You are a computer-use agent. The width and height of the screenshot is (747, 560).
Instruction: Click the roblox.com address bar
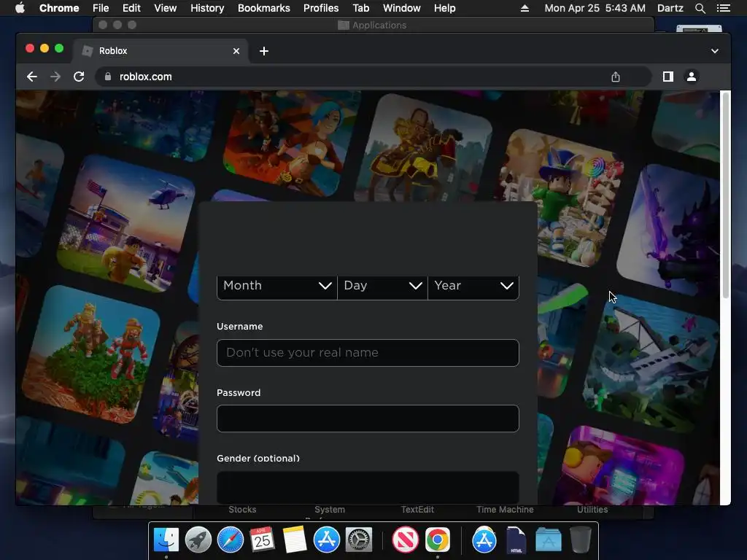coord(373,77)
